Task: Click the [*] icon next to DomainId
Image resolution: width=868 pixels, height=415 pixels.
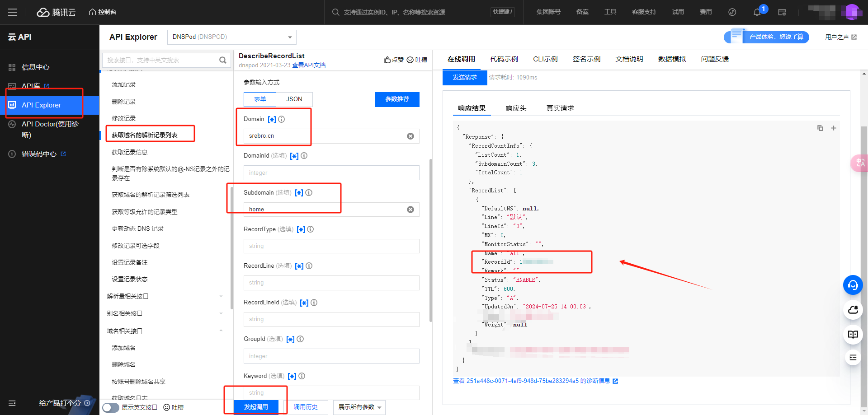Action: coord(294,156)
